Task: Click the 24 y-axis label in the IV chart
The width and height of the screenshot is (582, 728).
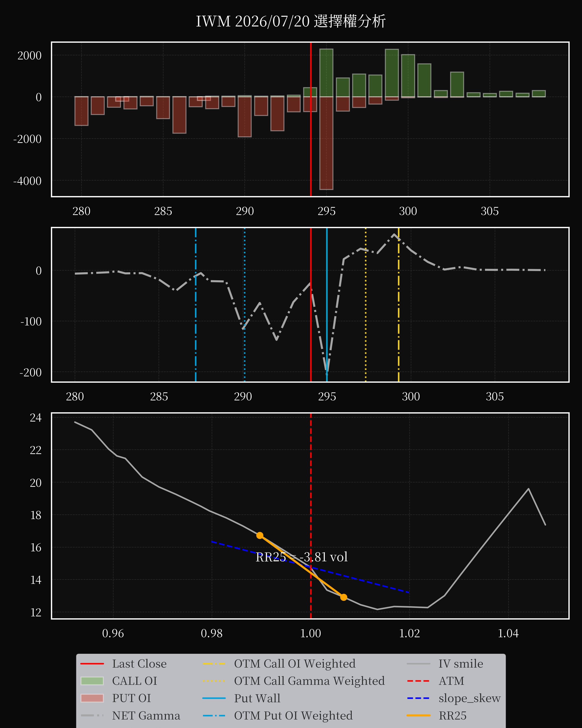Action: tap(36, 418)
